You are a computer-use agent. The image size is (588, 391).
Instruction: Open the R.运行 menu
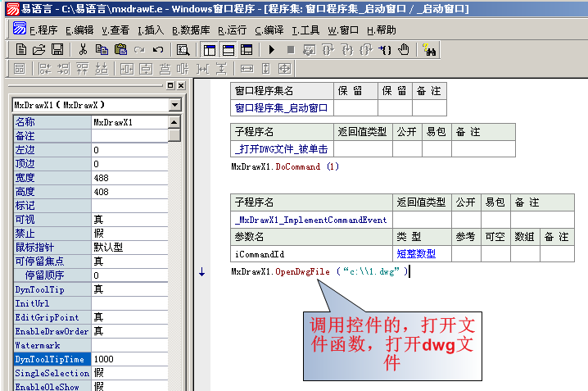tap(232, 30)
